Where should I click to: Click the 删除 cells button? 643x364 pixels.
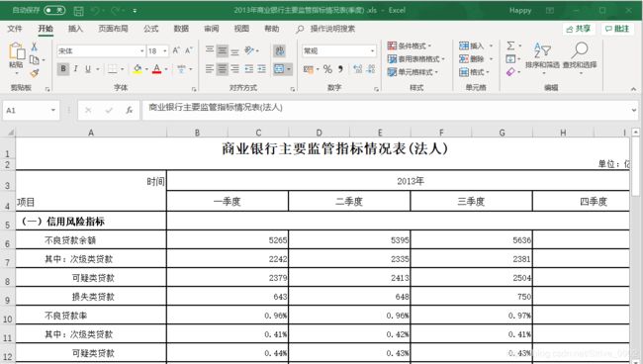tap(476, 59)
